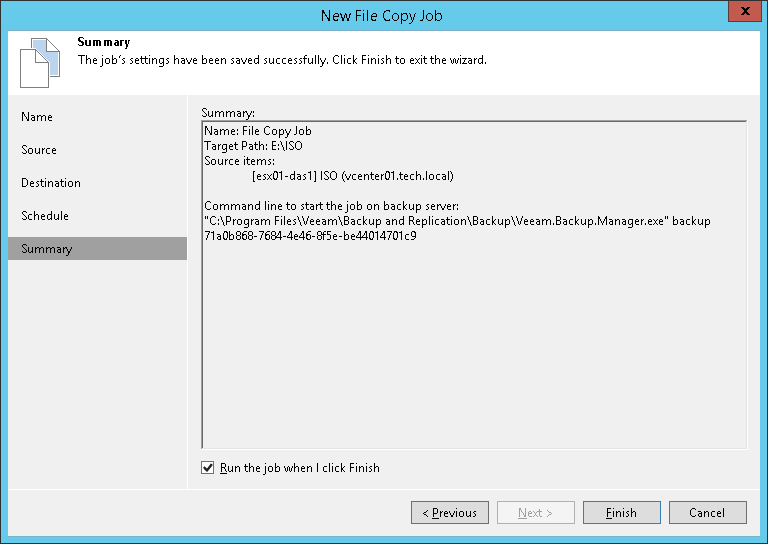Go to the Name wizard step

pyautogui.click(x=37, y=117)
